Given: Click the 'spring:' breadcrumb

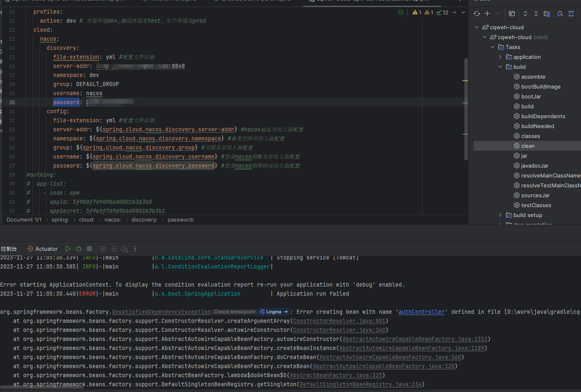Looking at the screenshot, I should [60, 220].
